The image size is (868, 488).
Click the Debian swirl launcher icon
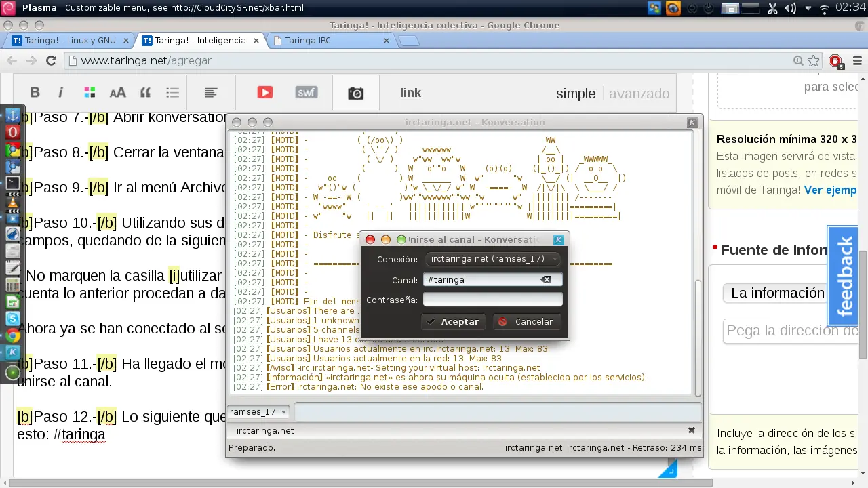pos(9,8)
